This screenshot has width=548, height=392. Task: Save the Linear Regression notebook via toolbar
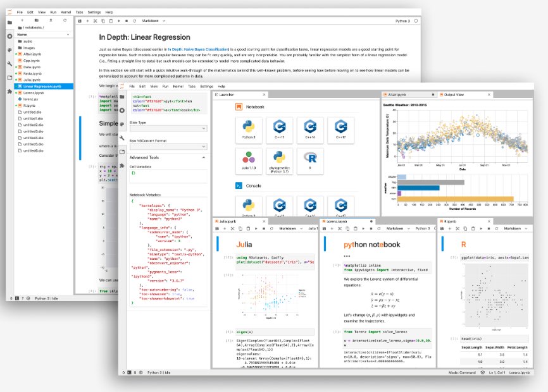pyautogui.click(x=80, y=21)
